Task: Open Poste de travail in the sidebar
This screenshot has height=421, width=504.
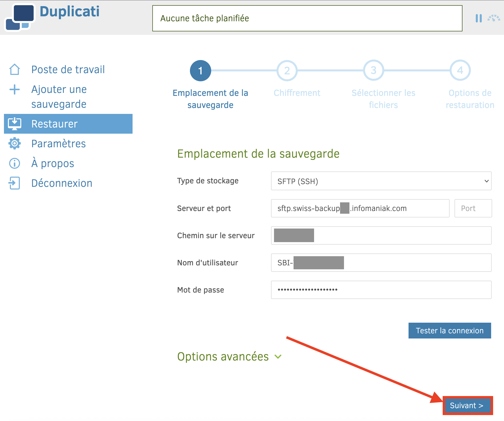Action: point(68,69)
